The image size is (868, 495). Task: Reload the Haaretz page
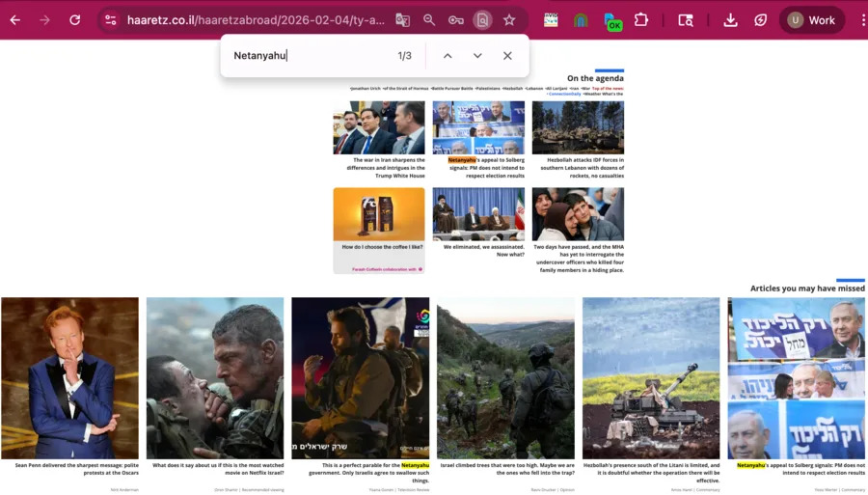click(74, 20)
